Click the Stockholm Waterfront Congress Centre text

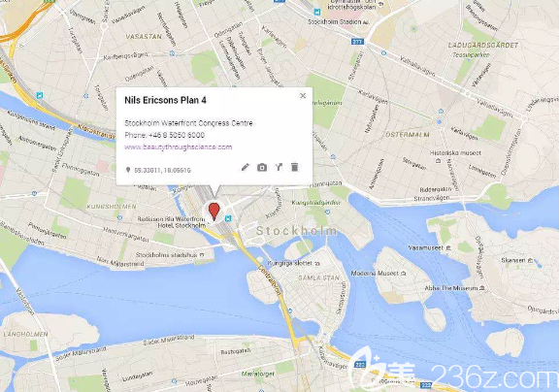pyautogui.click(x=188, y=123)
